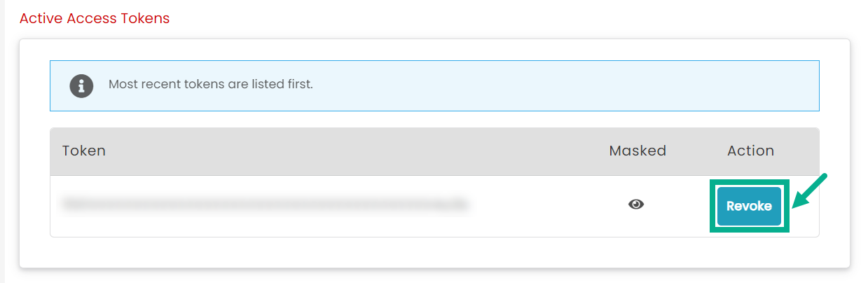Revoke the active access token
The height and width of the screenshot is (283, 868).
749,206
